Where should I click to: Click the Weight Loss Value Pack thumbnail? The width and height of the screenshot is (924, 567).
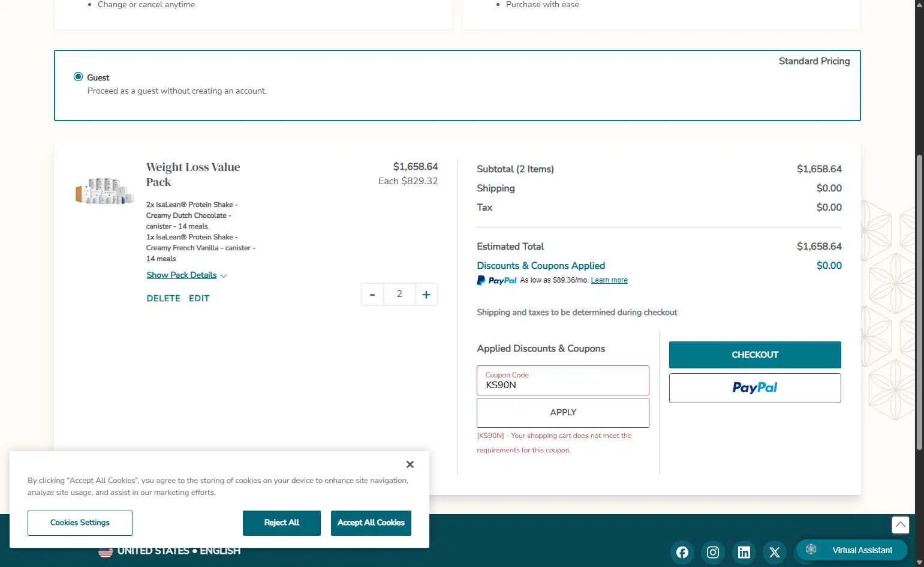point(105,191)
